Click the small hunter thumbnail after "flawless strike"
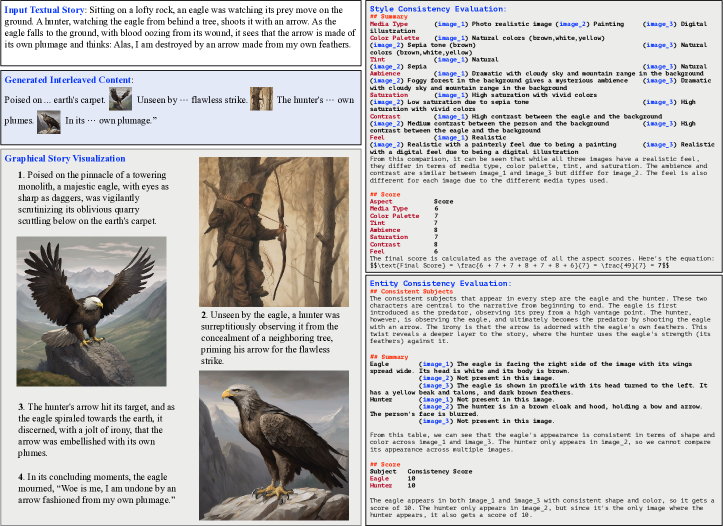 261,98
